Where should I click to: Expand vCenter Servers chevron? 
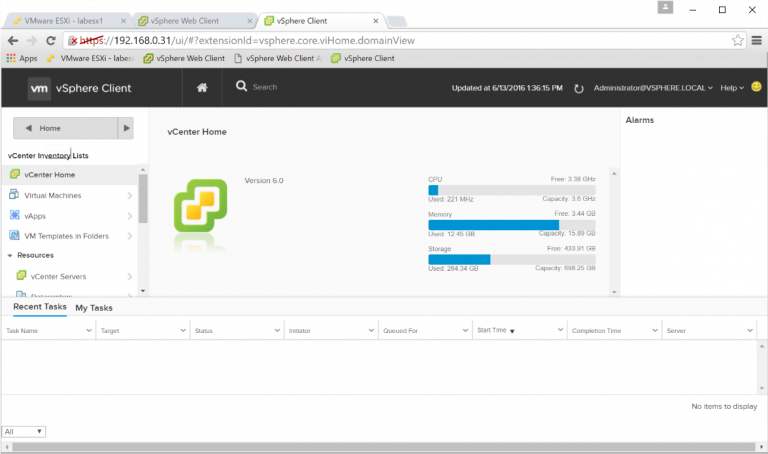click(x=130, y=277)
